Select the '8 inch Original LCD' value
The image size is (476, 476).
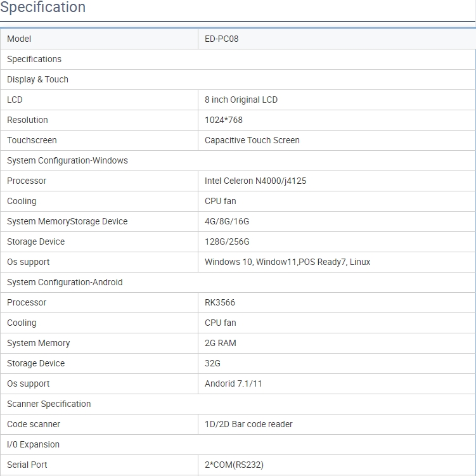241,100
